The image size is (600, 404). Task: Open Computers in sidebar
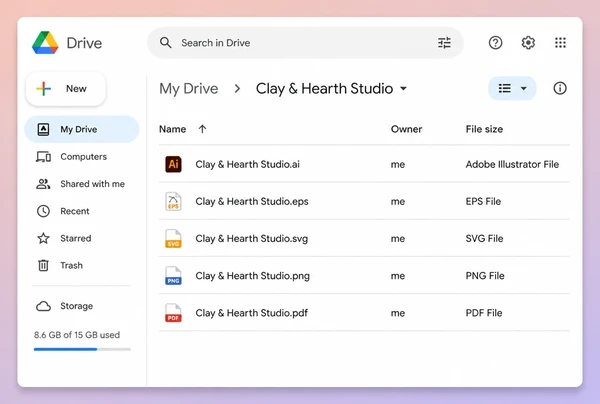[x=82, y=156]
